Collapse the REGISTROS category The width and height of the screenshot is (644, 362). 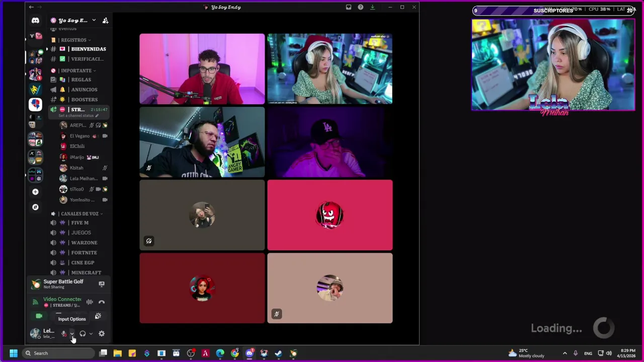(x=74, y=40)
